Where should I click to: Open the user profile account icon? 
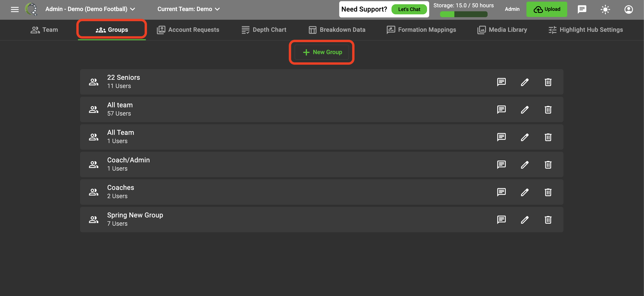(x=628, y=9)
